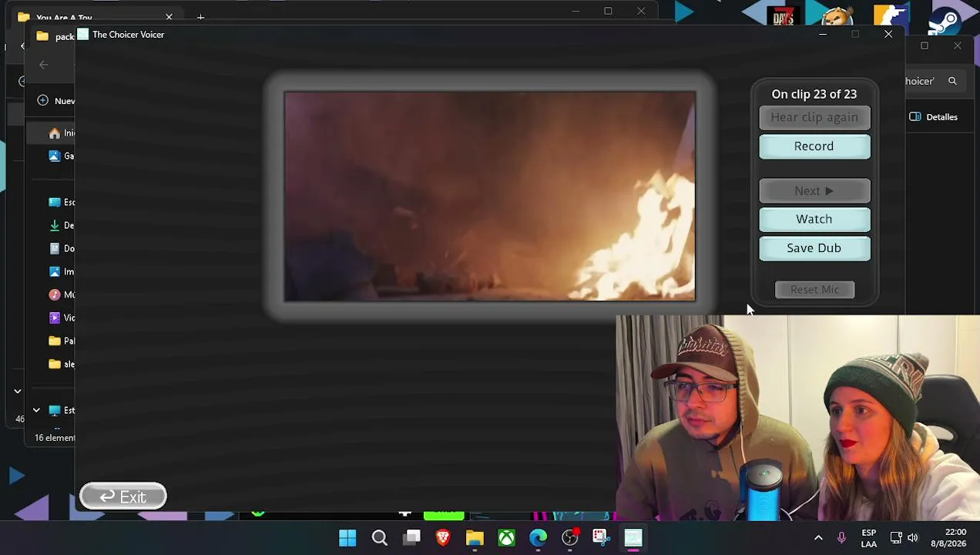Image resolution: width=980 pixels, height=555 pixels.
Task: Open OBS Studio from taskbar
Action: (x=569, y=538)
